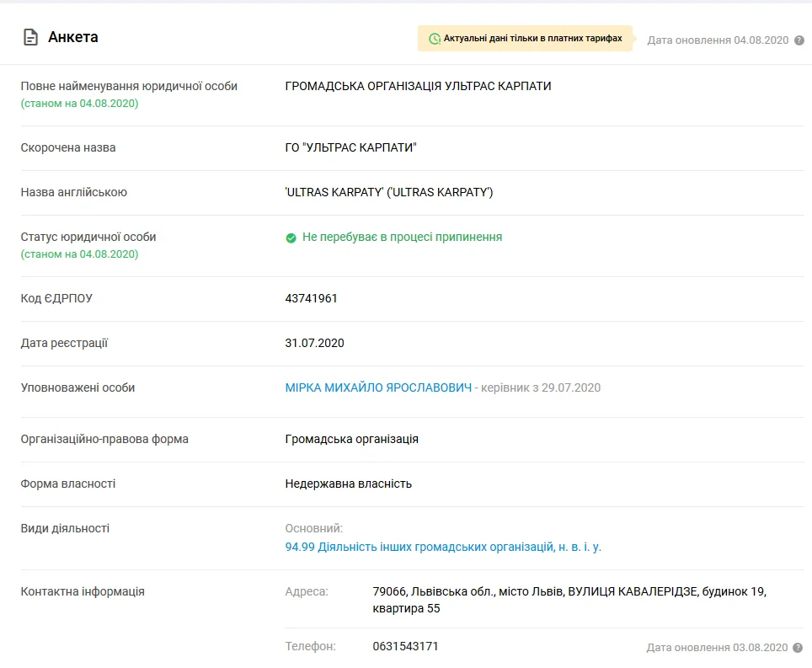
Task: Click help icon next to update date 03.08.2020
Action: tap(799, 648)
